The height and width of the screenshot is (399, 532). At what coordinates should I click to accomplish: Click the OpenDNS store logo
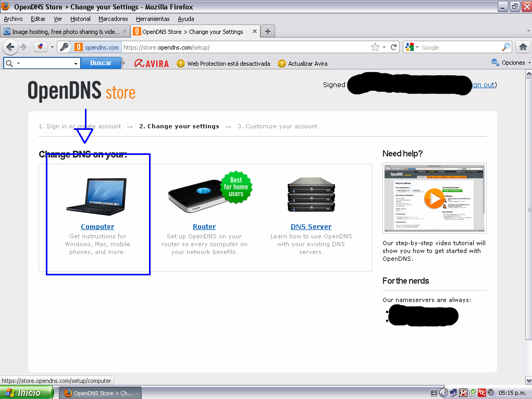coord(81,91)
